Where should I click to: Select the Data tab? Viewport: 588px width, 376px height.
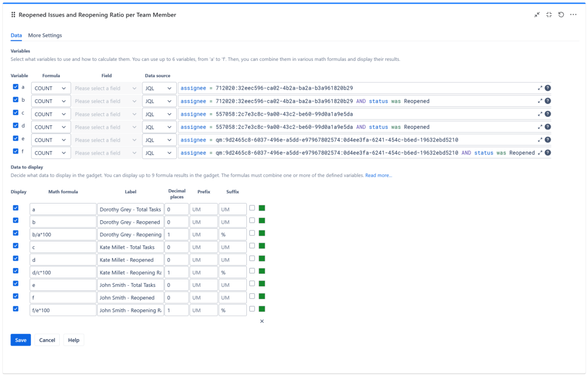(x=16, y=36)
